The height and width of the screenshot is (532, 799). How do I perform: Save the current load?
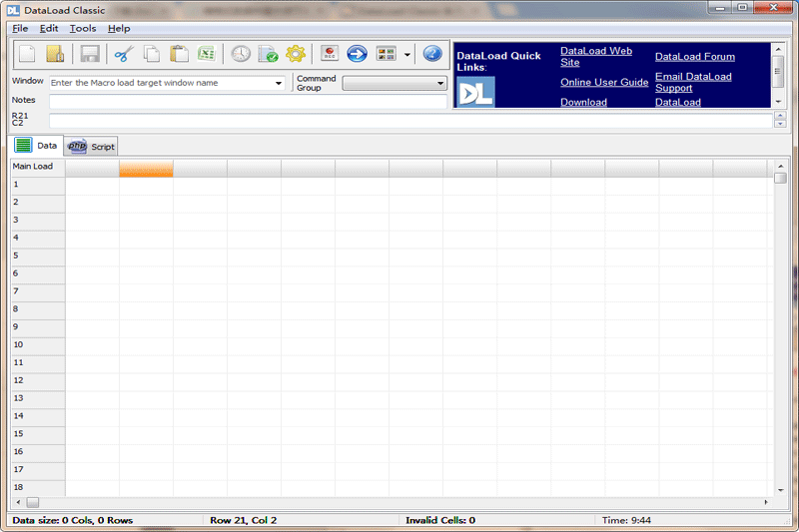pyautogui.click(x=90, y=54)
